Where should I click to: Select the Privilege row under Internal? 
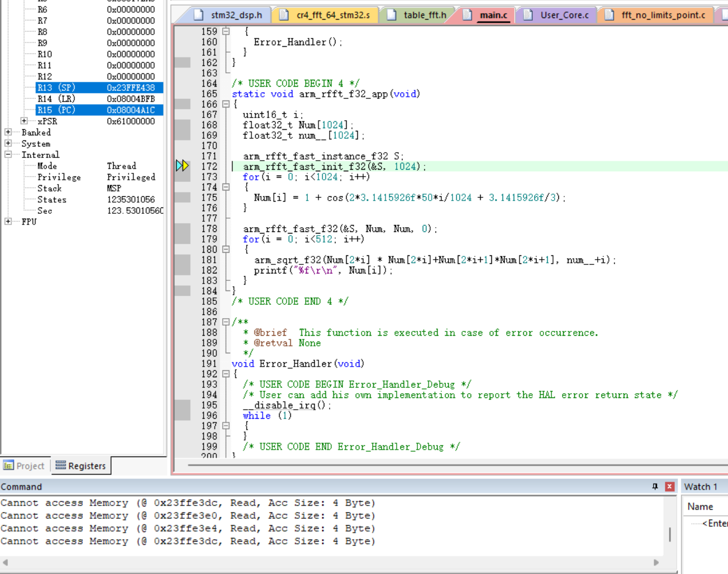coord(99,177)
